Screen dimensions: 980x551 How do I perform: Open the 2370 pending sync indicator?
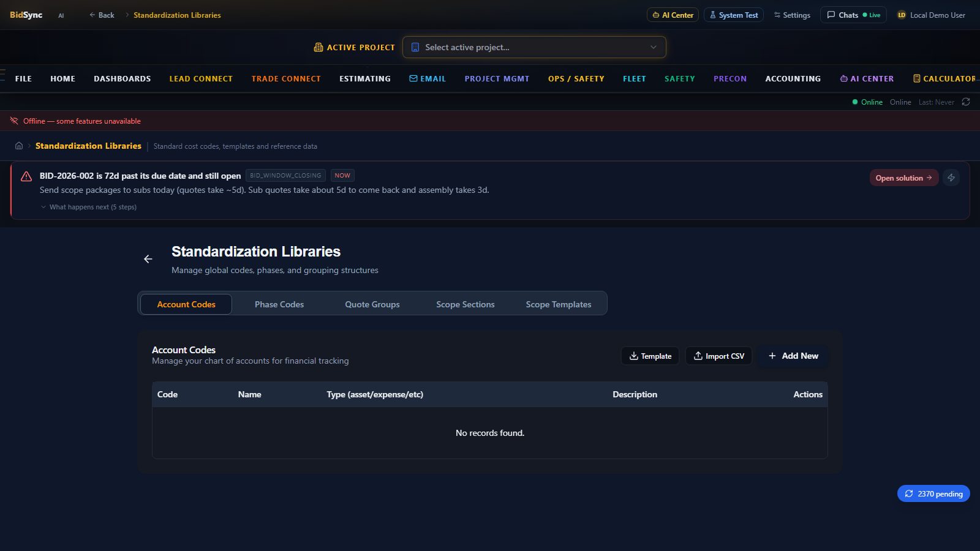point(933,493)
